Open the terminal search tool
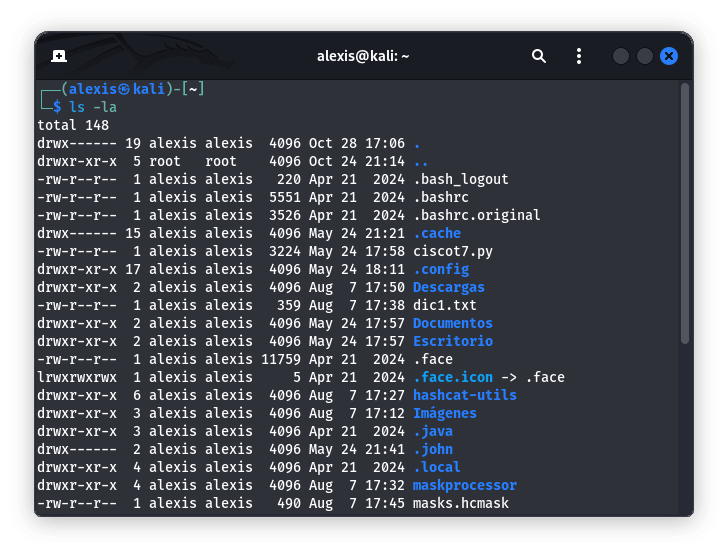This screenshot has width=728, height=554. 539,56
